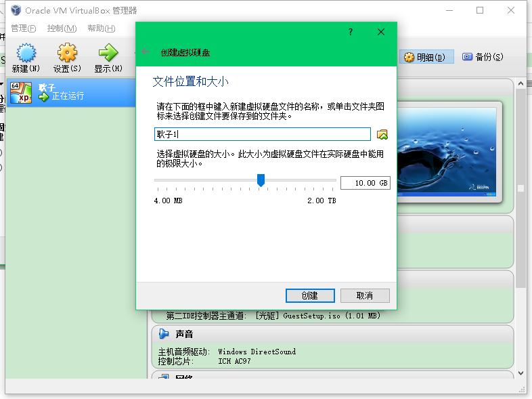Click the disk file name text field
This screenshot has width=532, height=399.
pyautogui.click(x=262, y=134)
